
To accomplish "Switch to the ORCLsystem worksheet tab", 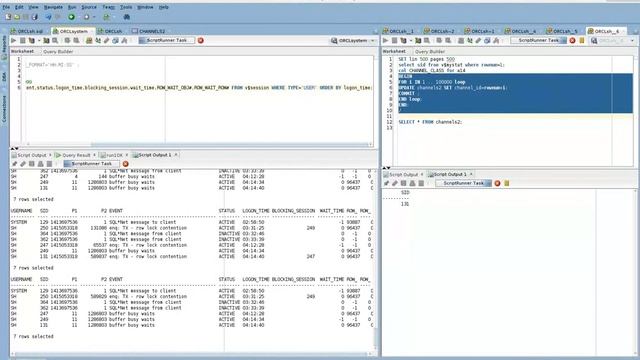I will (73, 31).
